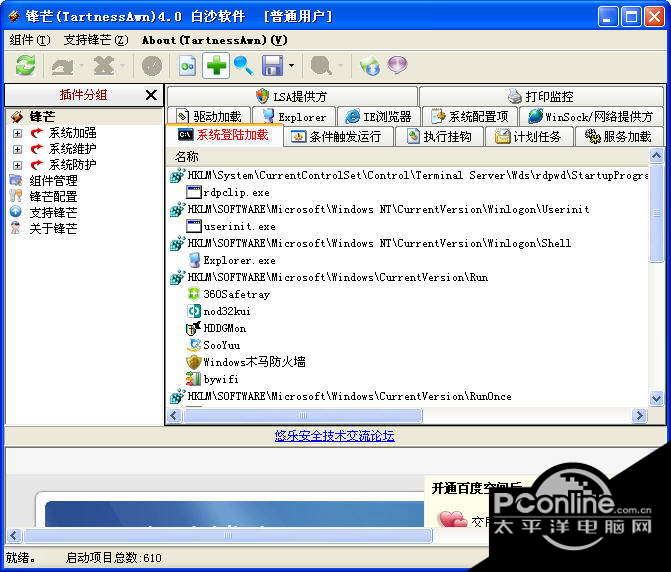
Task: Select the 系统登陆加载 tab
Action: [x=224, y=135]
